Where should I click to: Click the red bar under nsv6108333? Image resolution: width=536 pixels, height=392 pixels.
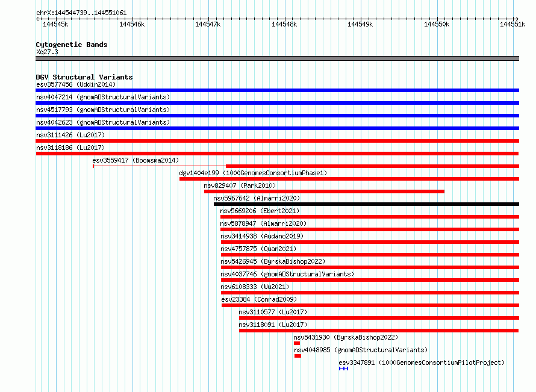tap(370, 293)
